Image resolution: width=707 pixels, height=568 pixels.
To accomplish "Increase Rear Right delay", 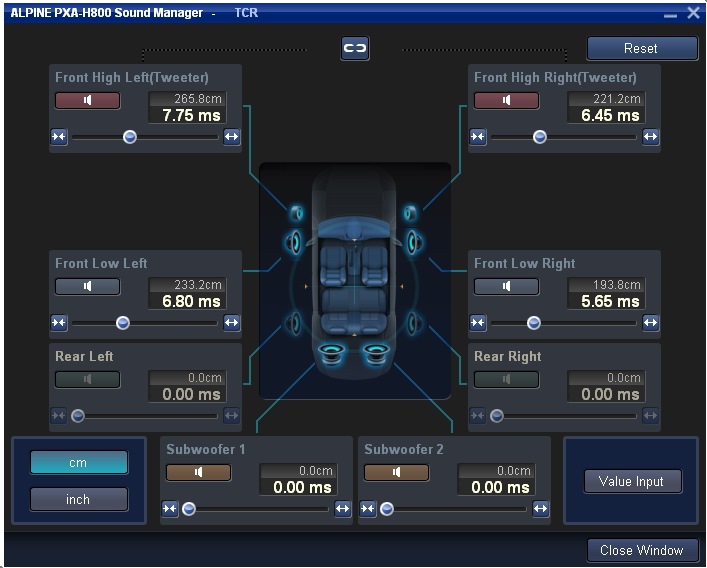I will point(650,416).
